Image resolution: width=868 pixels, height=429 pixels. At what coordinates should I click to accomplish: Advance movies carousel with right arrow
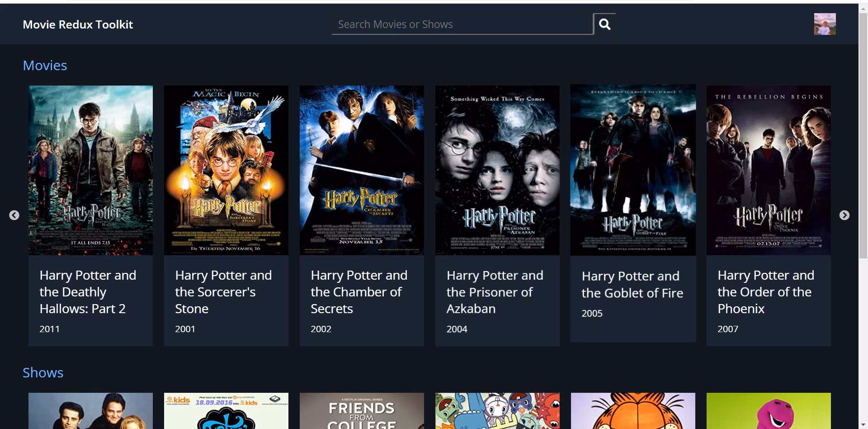[844, 215]
